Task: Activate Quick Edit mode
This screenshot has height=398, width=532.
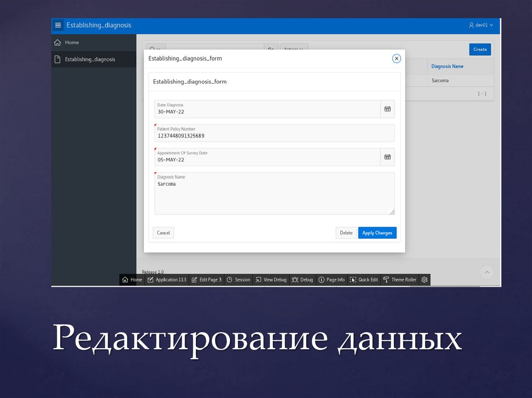Action: 363,280
